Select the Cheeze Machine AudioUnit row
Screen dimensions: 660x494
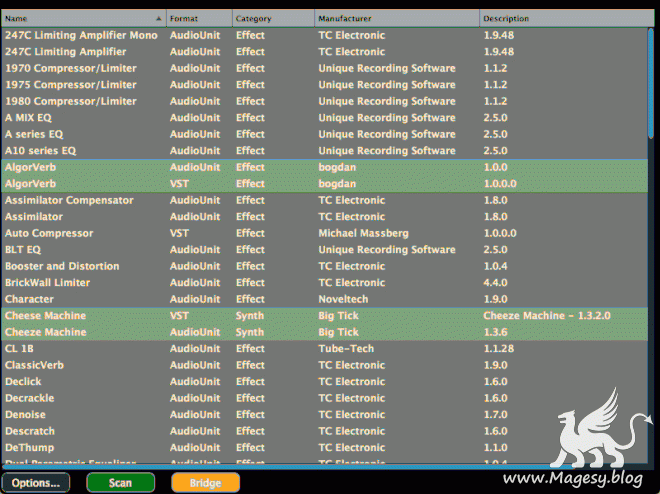(325, 332)
